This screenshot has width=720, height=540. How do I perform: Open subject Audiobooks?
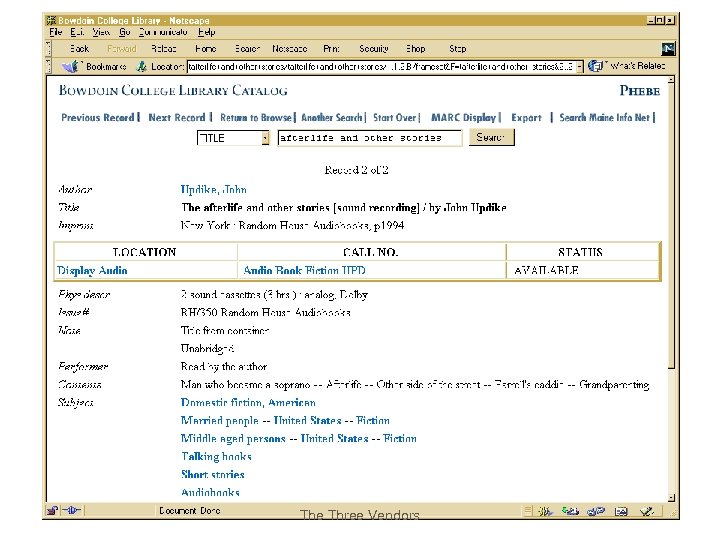pyautogui.click(x=210, y=492)
